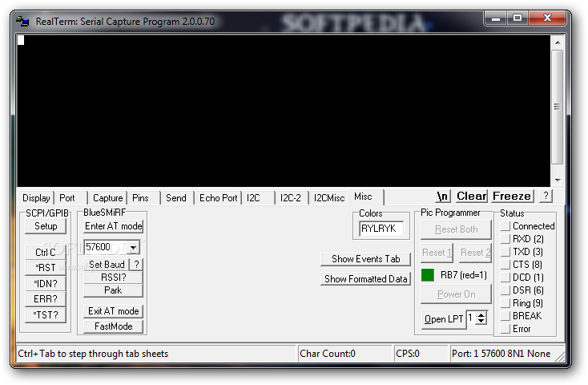Click inside the black terminal display area

[x=284, y=111]
